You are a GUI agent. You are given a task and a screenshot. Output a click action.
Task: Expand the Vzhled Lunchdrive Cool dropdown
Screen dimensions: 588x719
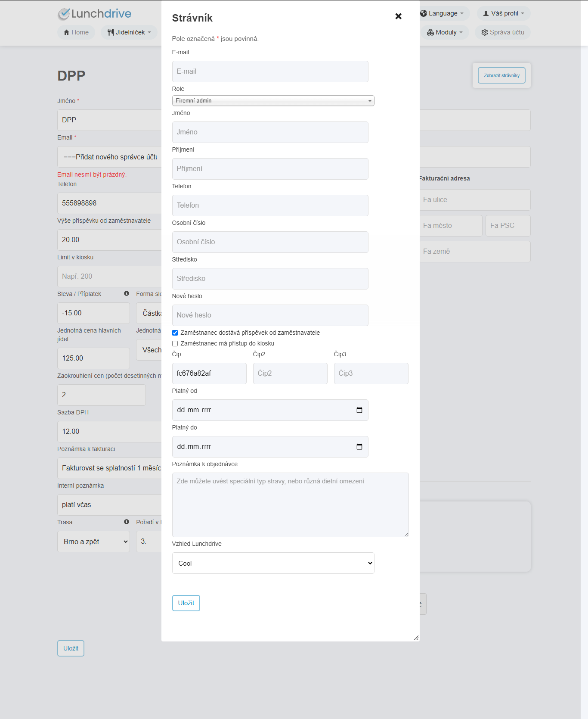[x=273, y=563]
